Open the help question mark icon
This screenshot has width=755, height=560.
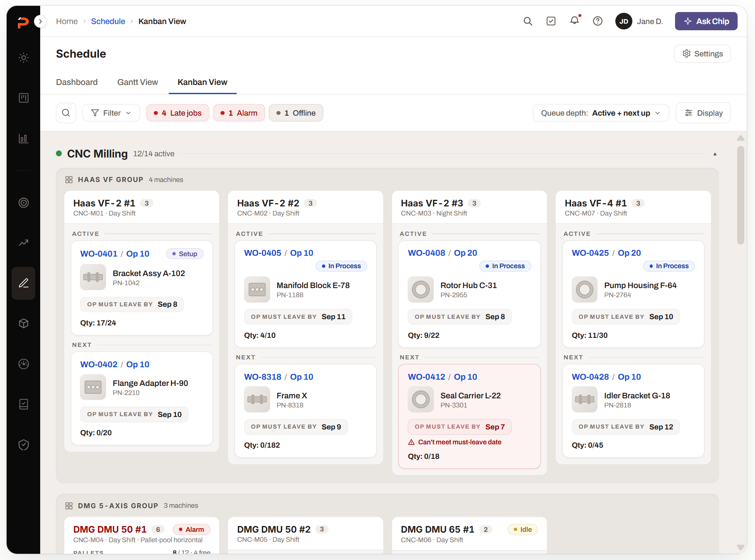click(x=598, y=21)
